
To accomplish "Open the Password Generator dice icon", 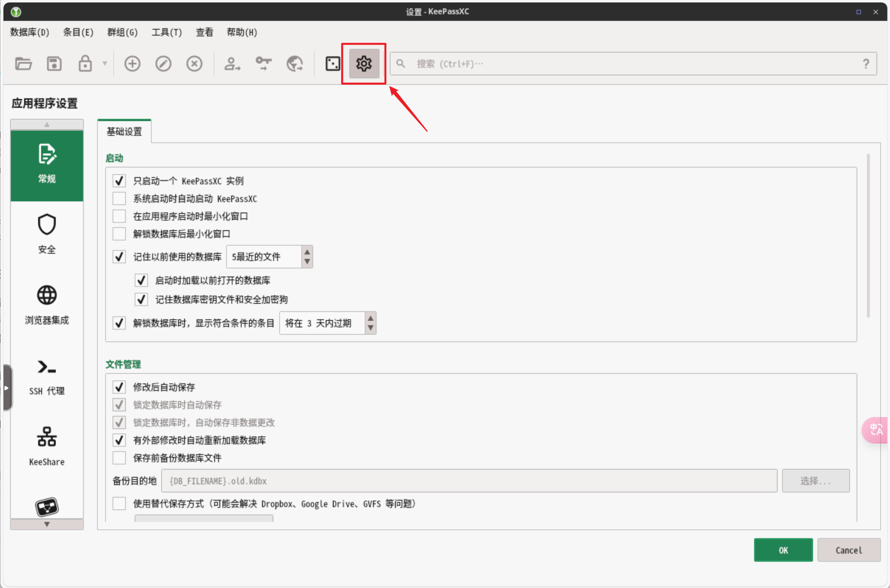I will 333,64.
